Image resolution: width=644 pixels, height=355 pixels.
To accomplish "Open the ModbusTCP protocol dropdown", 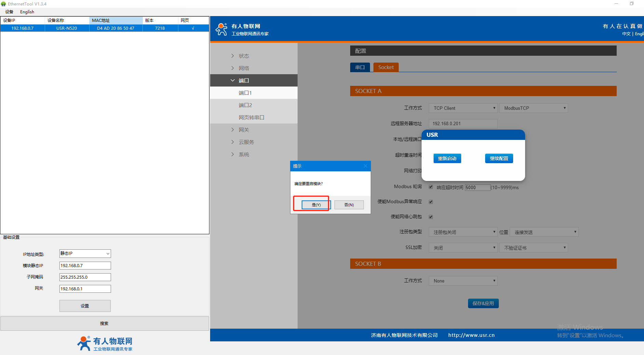I will click(x=533, y=108).
